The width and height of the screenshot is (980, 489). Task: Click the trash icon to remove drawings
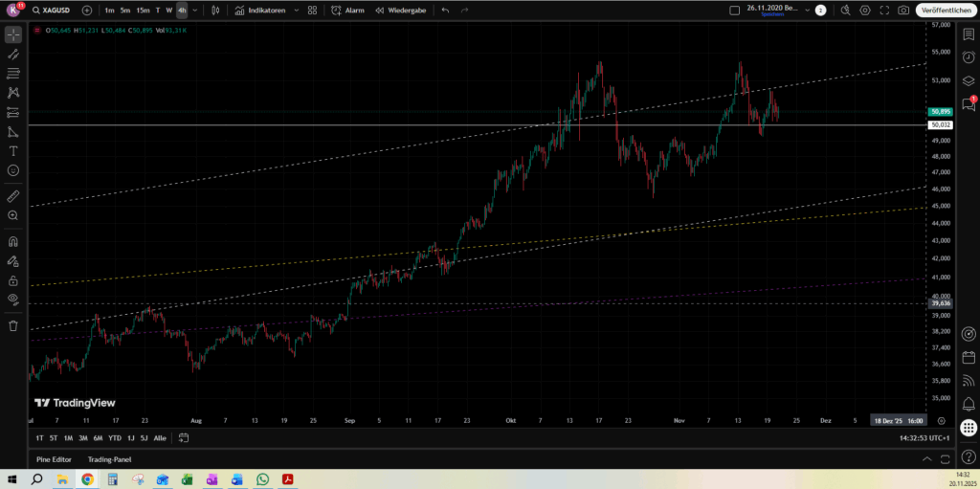(13, 325)
